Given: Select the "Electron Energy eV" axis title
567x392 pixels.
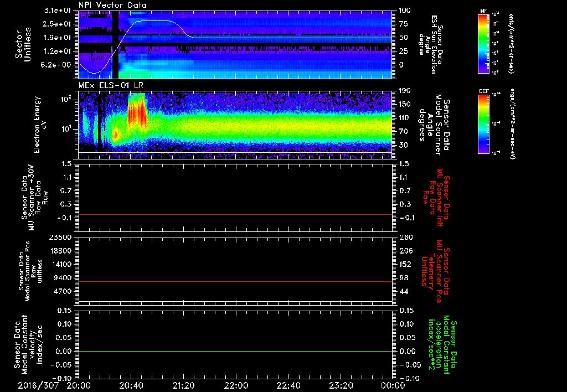Looking at the screenshot, I should point(40,125).
